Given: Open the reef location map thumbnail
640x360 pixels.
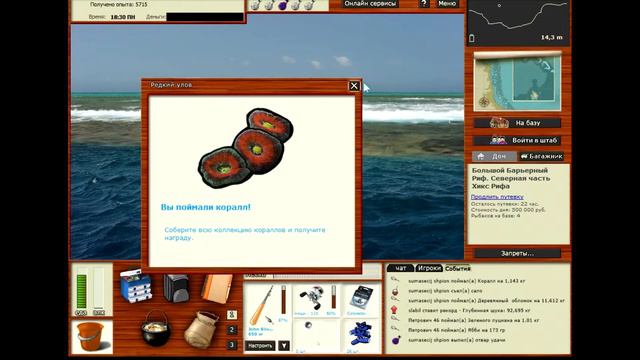Looking at the screenshot, I should (517, 82).
